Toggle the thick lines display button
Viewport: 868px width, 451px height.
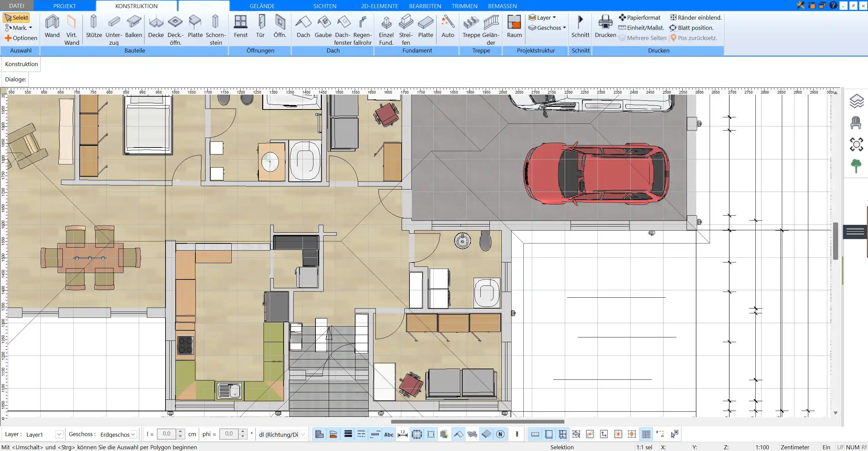348,434
